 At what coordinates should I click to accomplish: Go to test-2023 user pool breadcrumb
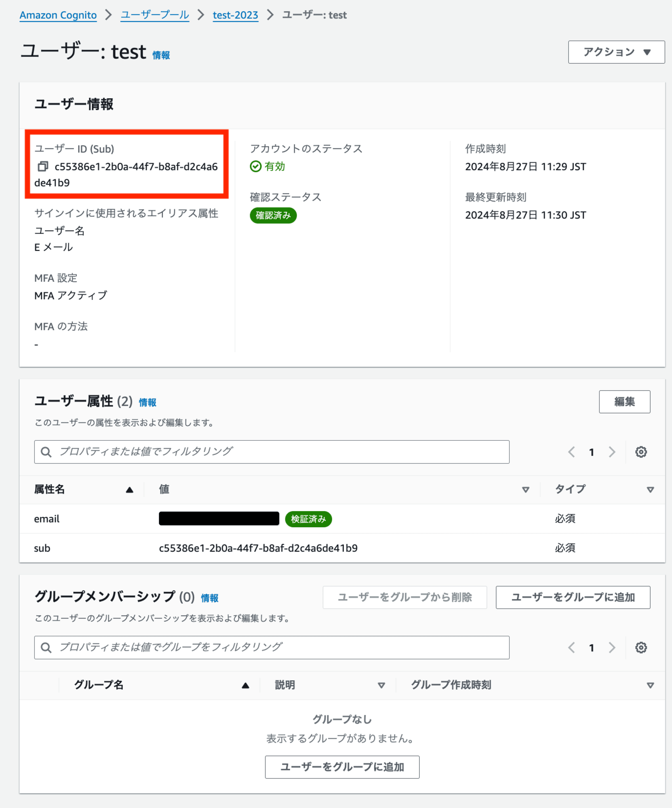click(x=236, y=15)
